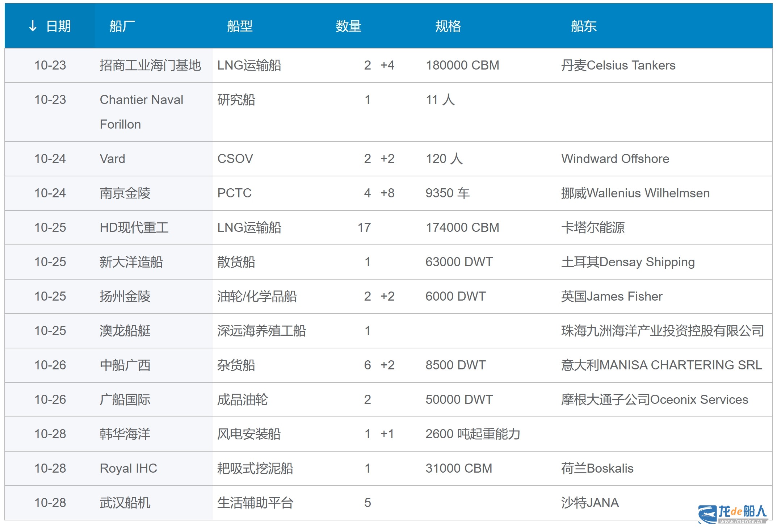This screenshot has width=777, height=532.
Task: Sort by the 规格 column header
Action: coord(448,26)
